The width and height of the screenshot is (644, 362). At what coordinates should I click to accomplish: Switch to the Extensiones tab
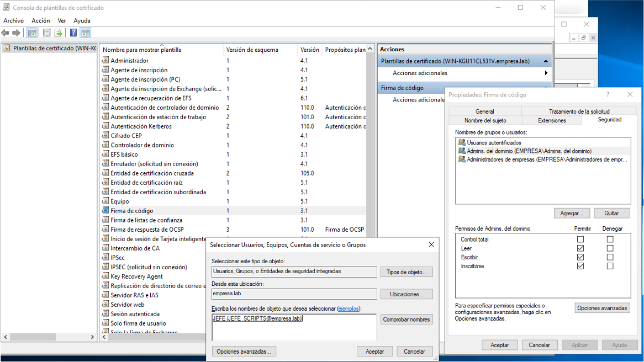[552, 120]
